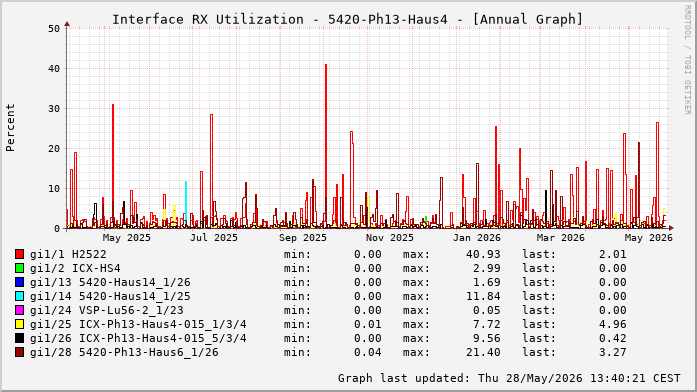Image resolution: width=697 pixels, height=392 pixels.
Task: Click the red gi1/1 H2522 legend swatch
Action: click(20, 254)
